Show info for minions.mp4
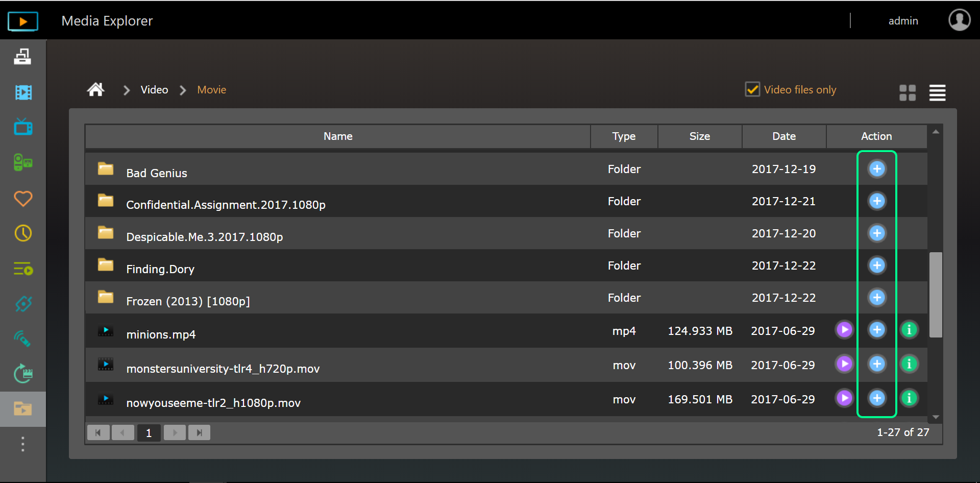This screenshot has height=483, width=980. tap(909, 330)
